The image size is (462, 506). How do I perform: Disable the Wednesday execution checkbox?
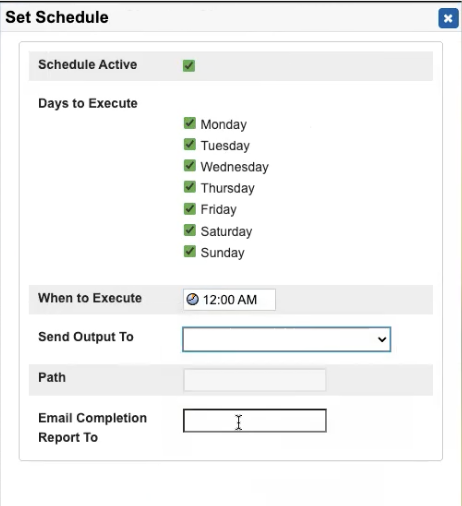click(190, 166)
